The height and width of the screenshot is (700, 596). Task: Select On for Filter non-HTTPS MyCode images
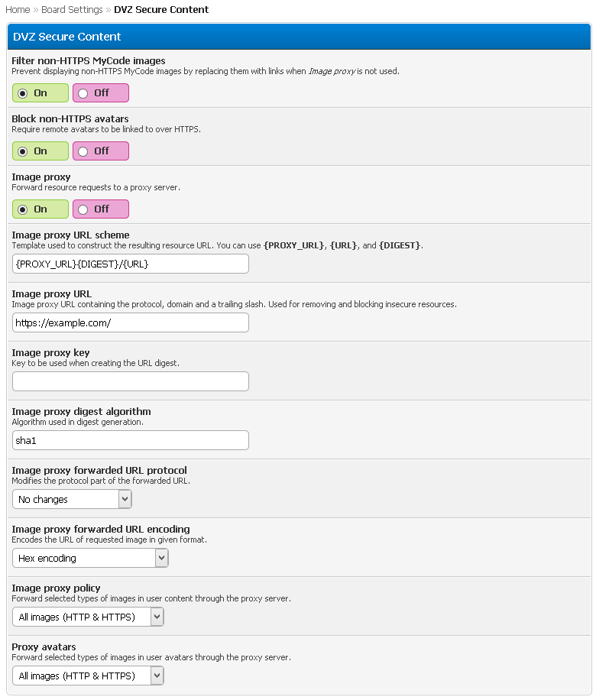point(23,93)
